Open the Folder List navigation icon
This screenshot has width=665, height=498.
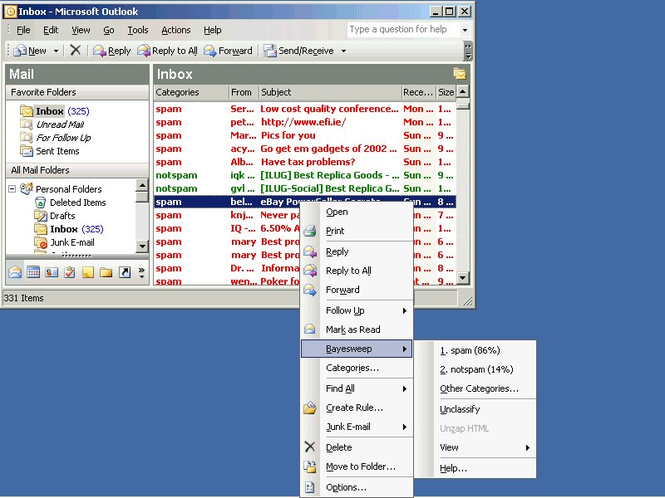pos(106,272)
